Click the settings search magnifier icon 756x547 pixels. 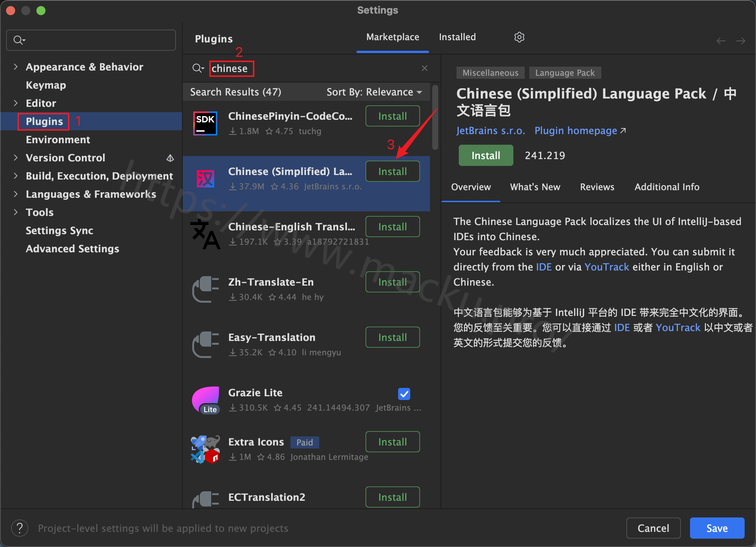pos(19,40)
